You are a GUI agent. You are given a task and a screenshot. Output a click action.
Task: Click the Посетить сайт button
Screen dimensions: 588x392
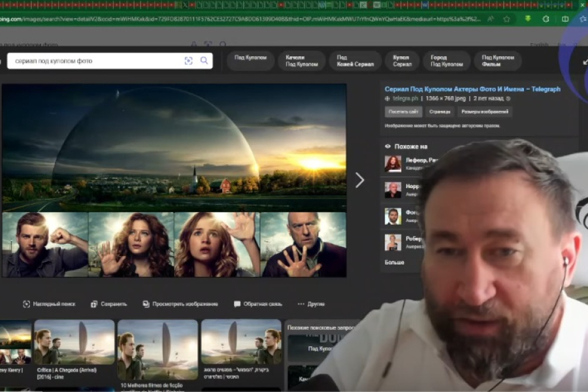[403, 112]
